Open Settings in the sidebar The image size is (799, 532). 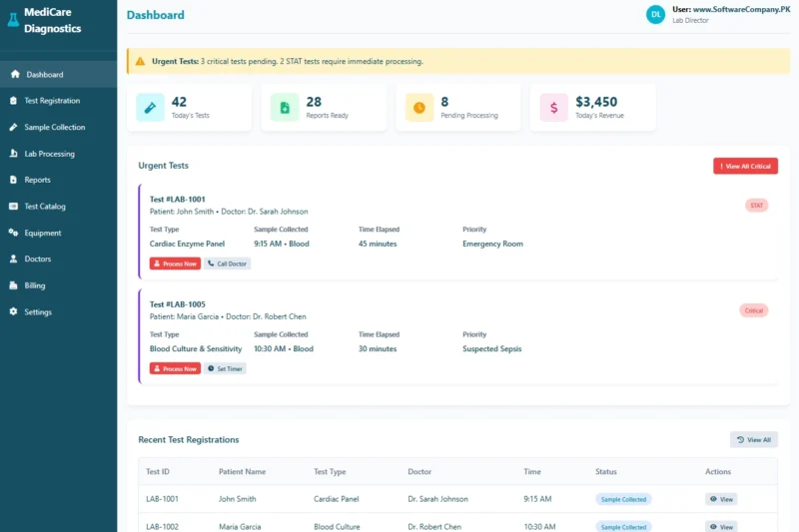(x=38, y=312)
